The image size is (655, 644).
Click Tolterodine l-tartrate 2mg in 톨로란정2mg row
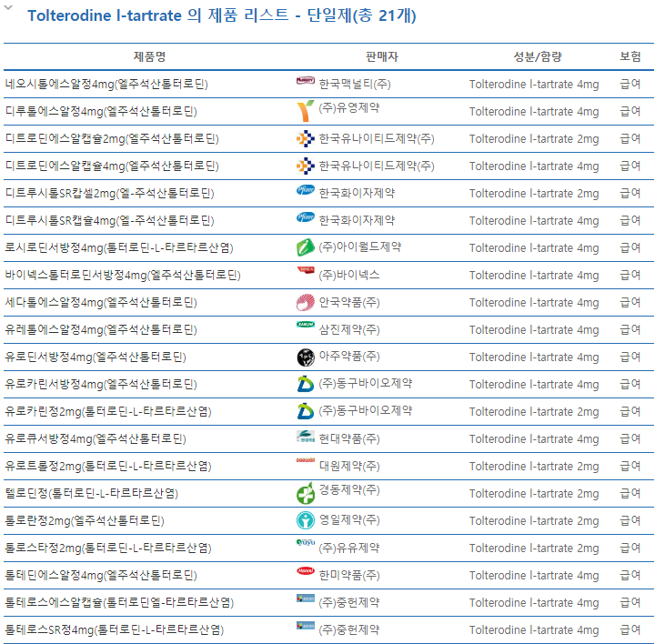tap(534, 521)
